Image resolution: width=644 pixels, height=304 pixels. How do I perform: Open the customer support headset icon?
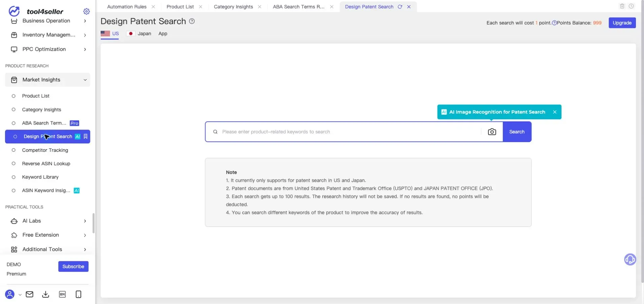pyautogui.click(x=630, y=260)
